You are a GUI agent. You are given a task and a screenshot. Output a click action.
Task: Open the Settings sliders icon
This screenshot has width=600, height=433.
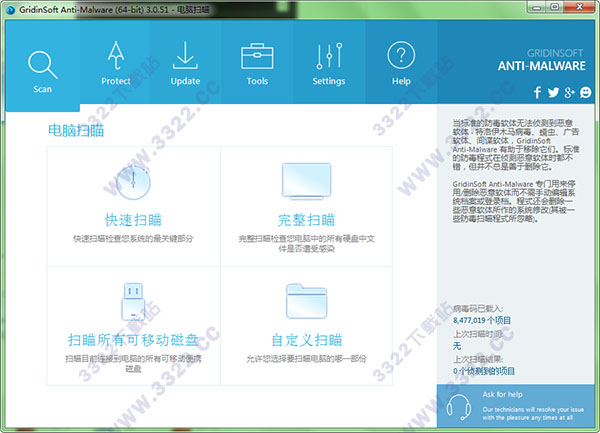(x=329, y=56)
